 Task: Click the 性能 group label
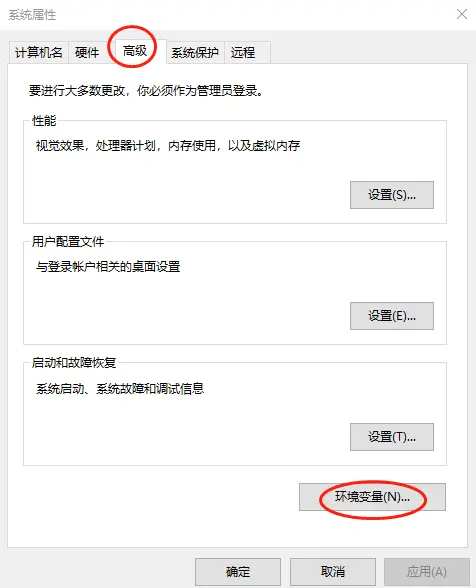(x=44, y=121)
